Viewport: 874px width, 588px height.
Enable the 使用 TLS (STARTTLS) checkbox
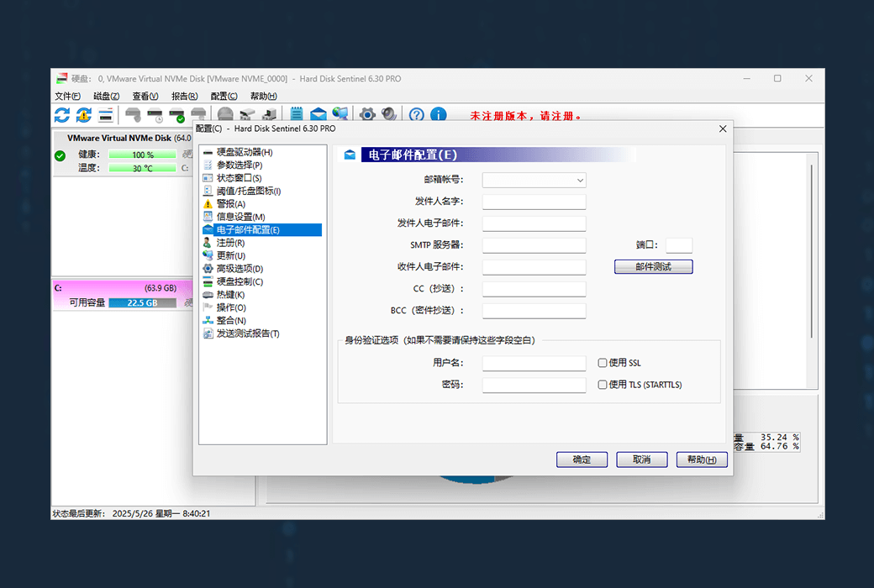point(603,385)
